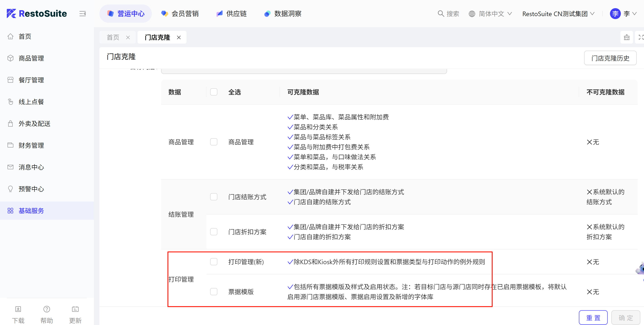Screen dimensions: 644x325
Task: Click the 下载 download icon
Action: click(18, 309)
